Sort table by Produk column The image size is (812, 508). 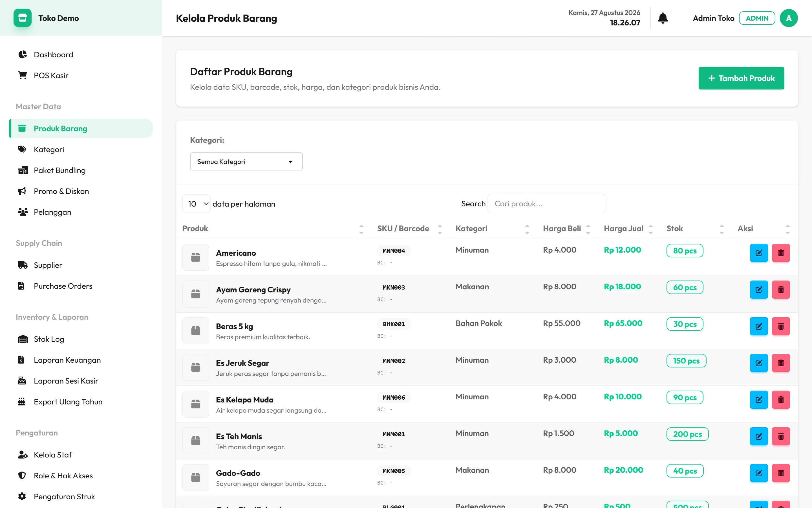click(x=273, y=229)
